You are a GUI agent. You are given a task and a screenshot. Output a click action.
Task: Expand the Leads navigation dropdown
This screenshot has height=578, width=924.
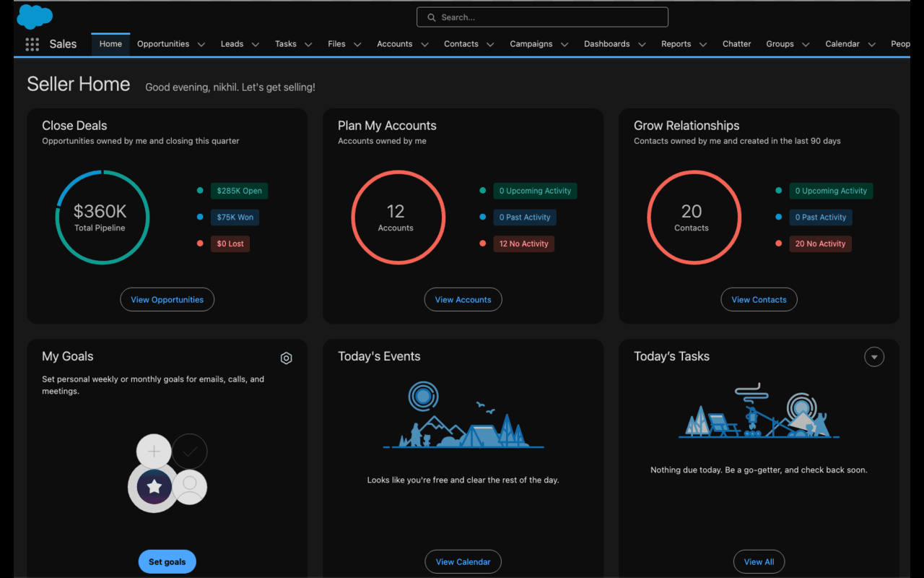(x=256, y=44)
